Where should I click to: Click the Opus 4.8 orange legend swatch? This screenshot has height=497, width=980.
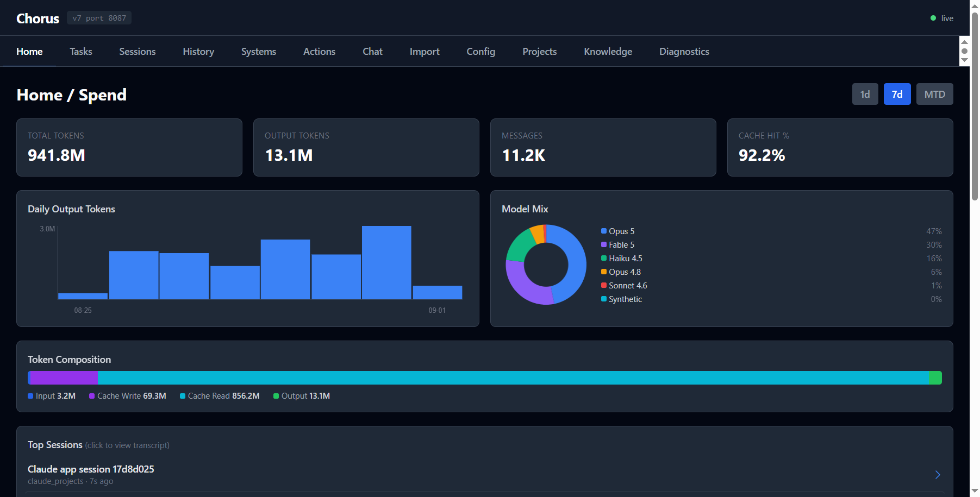[x=604, y=272]
